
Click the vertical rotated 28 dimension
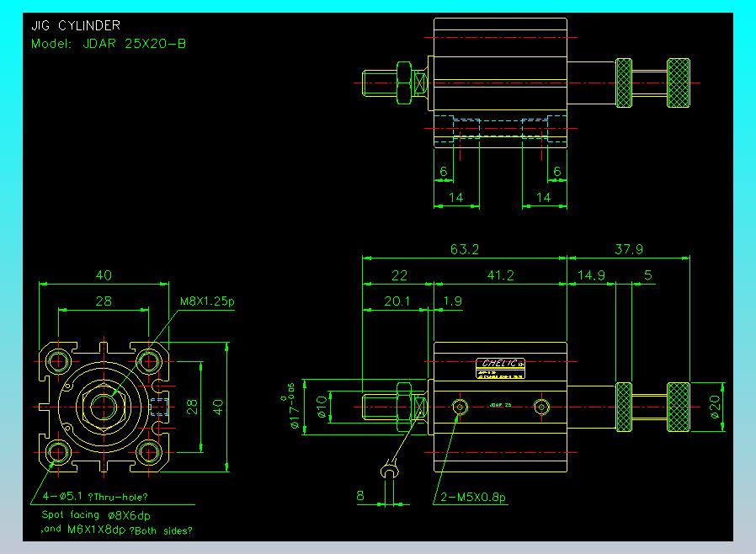192,407
